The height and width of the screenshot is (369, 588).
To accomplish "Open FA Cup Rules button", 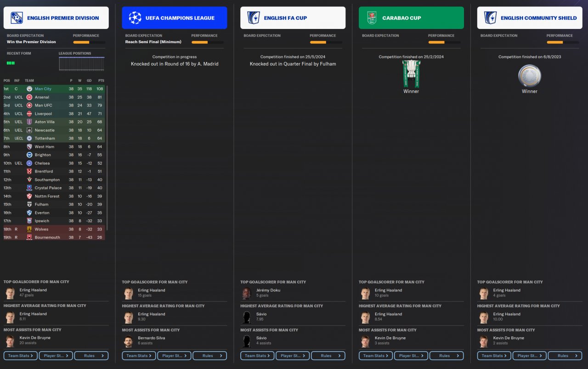I will 328,356.
